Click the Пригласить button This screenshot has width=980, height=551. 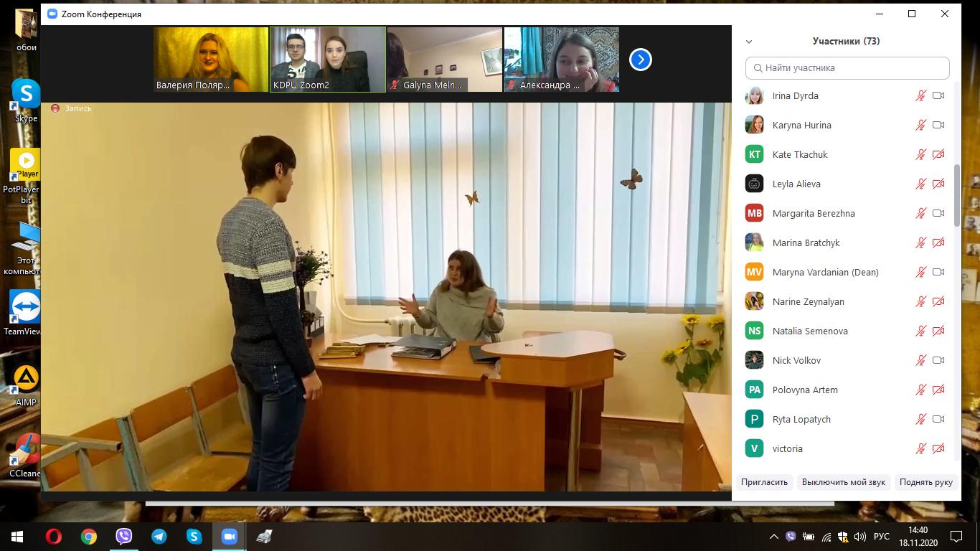(764, 482)
